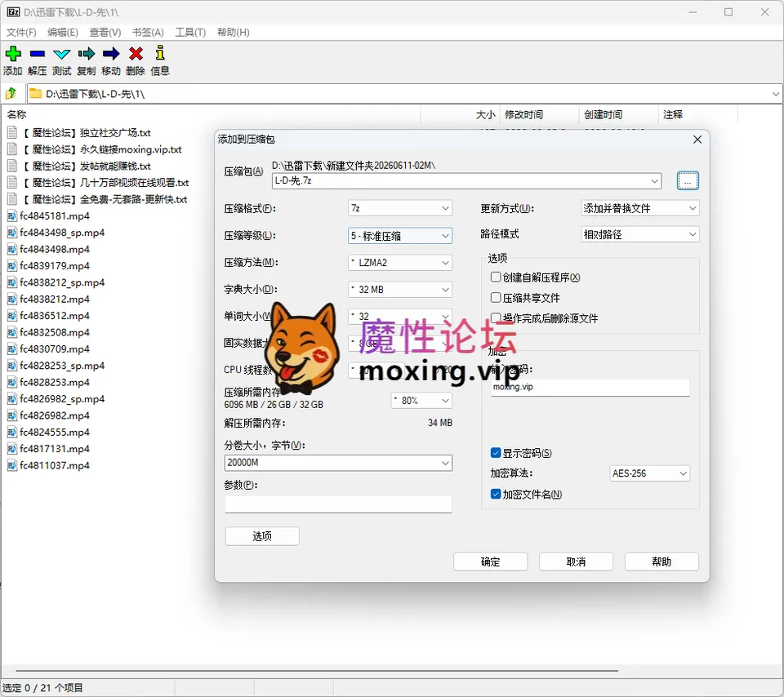Enable the 压缩共享文件 checkbox

point(496,298)
